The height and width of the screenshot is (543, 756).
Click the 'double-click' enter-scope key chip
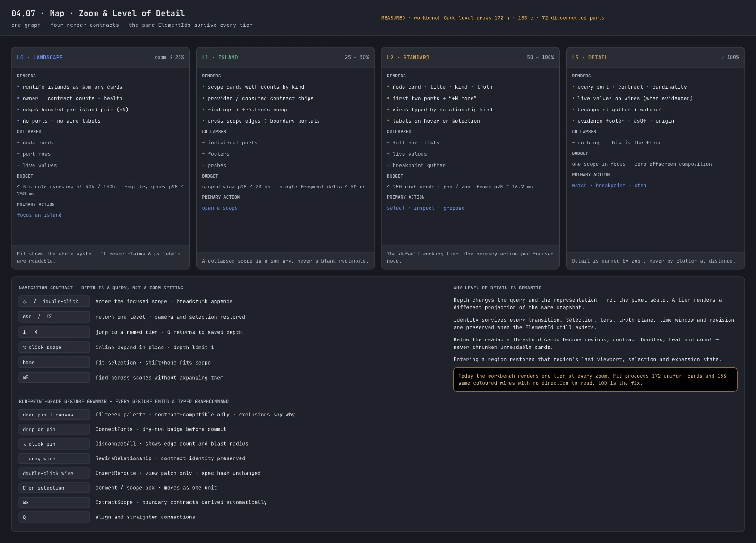(x=54, y=301)
